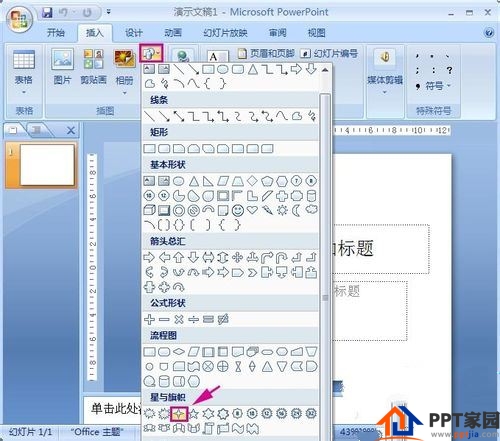The width and height of the screenshot is (500, 441).
Task: Open 媒体剪辑 media clips menu
Action: click(385, 71)
